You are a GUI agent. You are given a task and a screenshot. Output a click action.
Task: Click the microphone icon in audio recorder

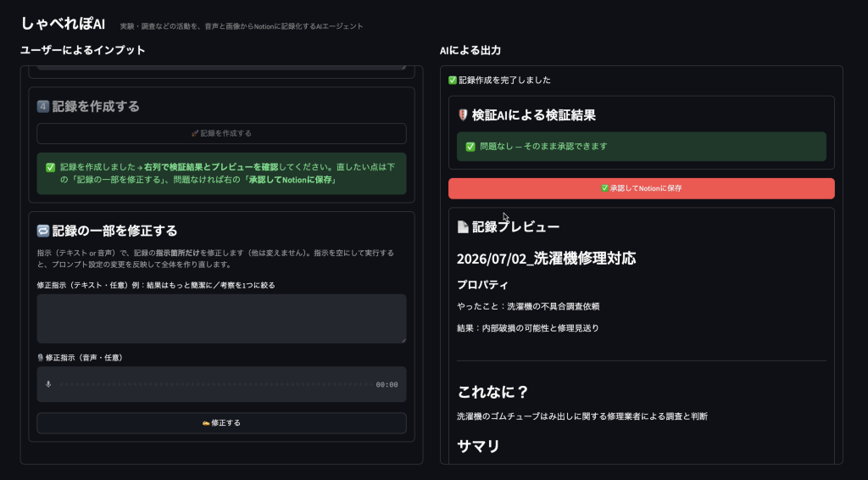pyautogui.click(x=48, y=384)
